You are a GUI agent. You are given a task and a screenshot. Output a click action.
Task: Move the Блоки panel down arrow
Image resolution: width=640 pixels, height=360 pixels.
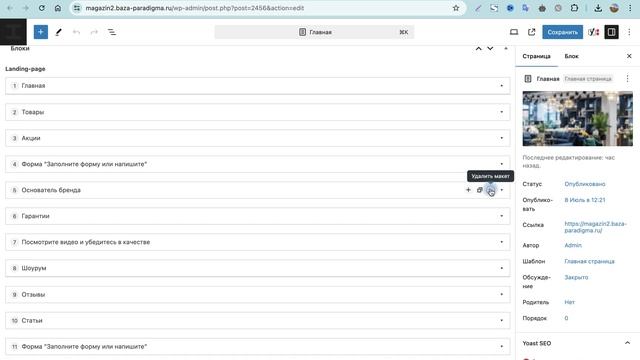click(x=490, y=49)
